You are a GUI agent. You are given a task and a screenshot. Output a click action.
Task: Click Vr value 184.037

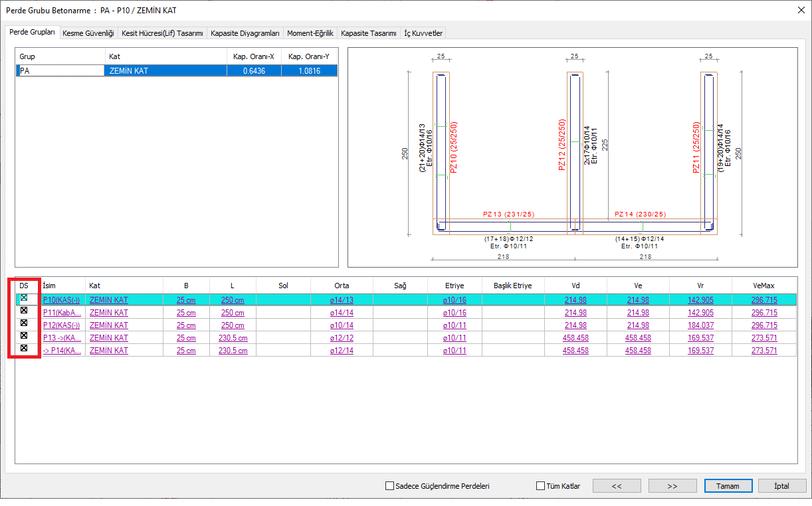tap(701, 325)
